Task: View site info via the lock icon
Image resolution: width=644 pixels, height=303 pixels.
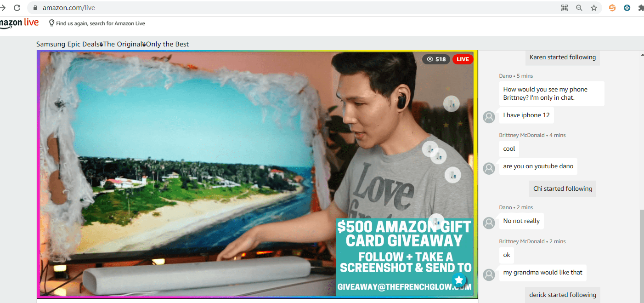Action: point(35,8)
